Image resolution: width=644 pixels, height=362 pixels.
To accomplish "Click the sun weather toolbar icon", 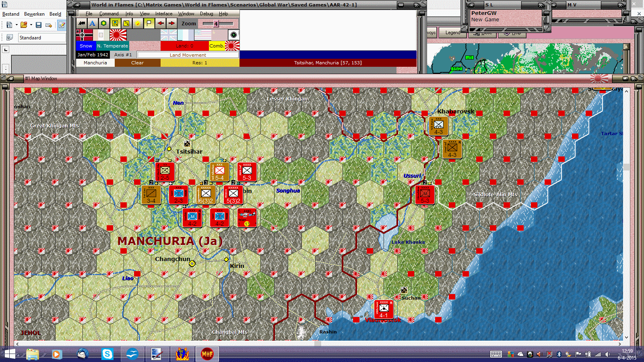I will click(x=138, y=23).
